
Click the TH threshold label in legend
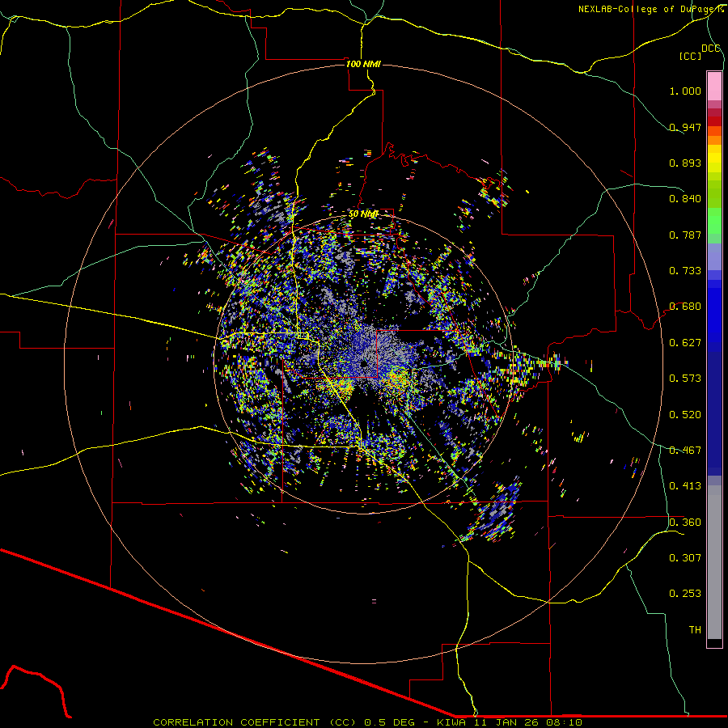click(695, 630)
